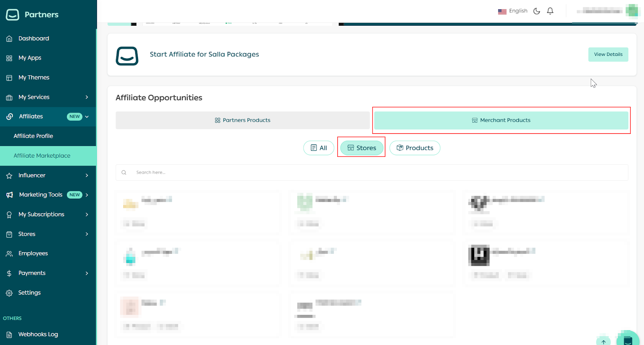This screenshot has width=644, height=345.
Task: Click the Employees people icon
Action: pos(9,254)
